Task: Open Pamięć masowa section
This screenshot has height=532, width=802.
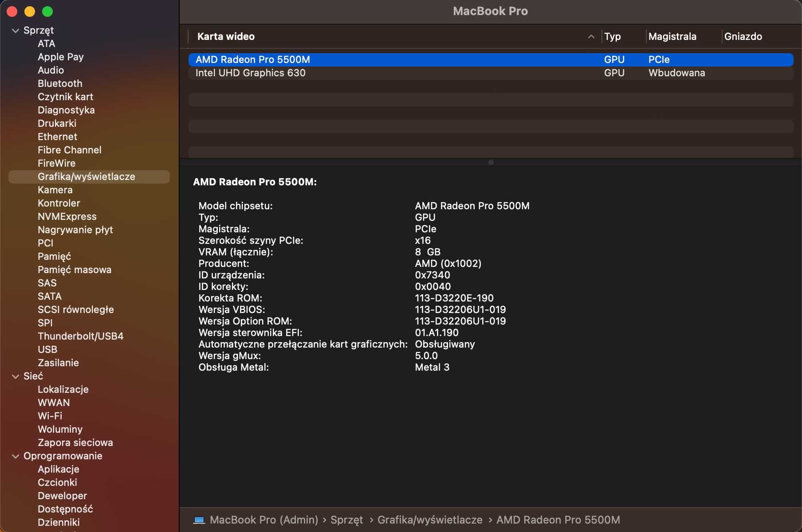Action: (75, 270)
